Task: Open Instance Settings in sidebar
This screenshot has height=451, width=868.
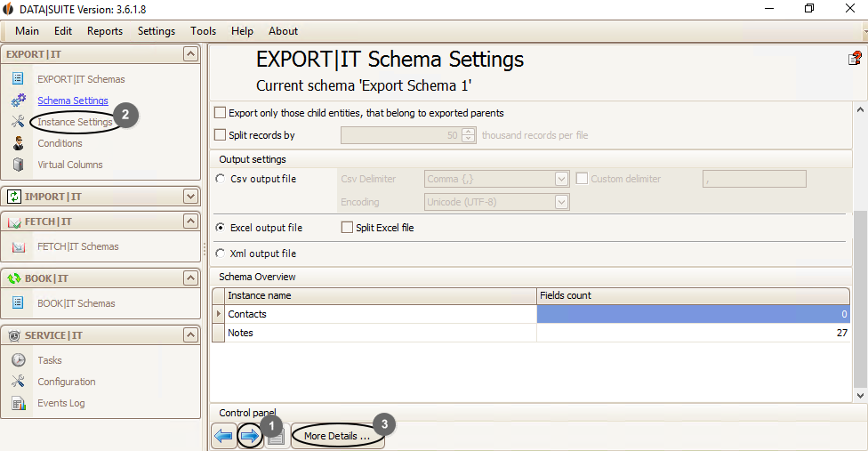Action: [75, 122]
